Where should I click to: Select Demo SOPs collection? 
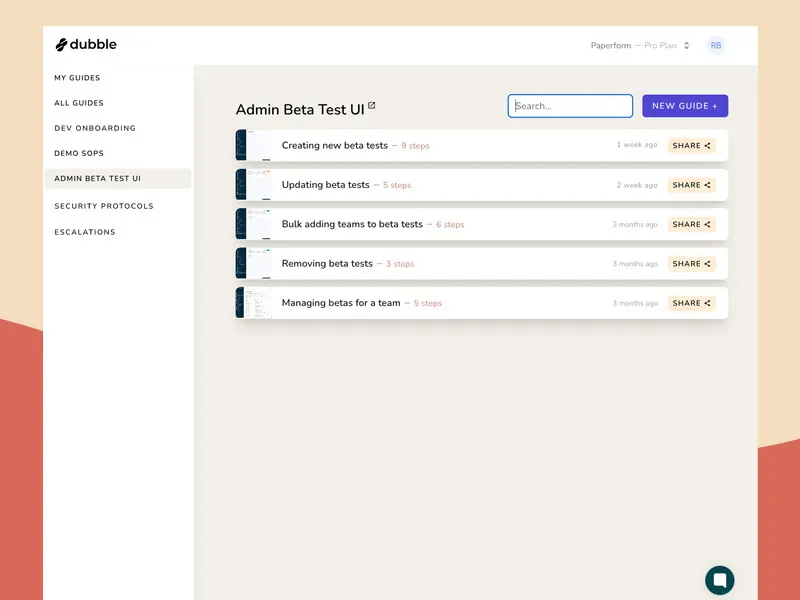coord(79,153)
